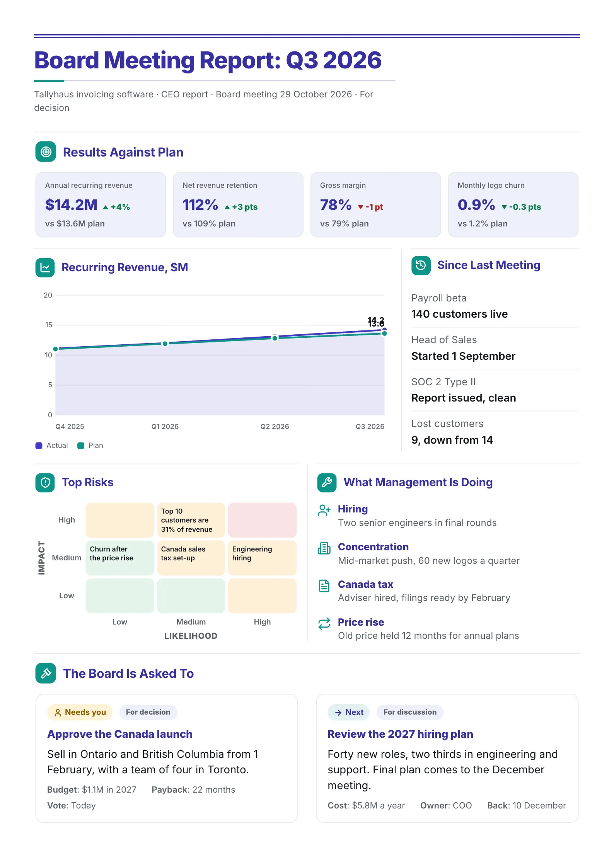Click the arrow icon in the Next badge
614x868 pixels.
pyautogui.click(x=338, y=713)
